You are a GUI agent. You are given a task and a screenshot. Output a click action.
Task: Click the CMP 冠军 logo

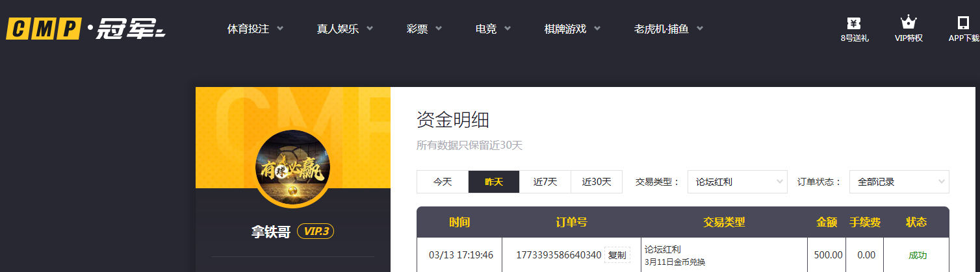point(86,29)
